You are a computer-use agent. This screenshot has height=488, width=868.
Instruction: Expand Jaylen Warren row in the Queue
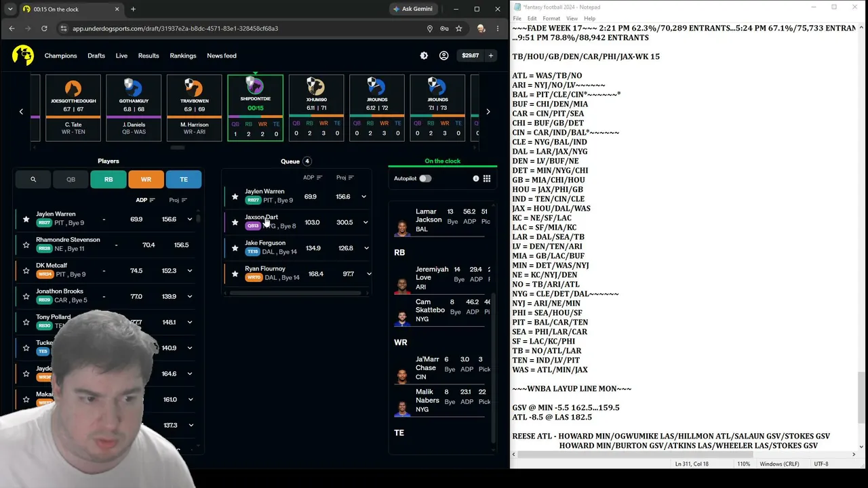pyautogui.click(x=363, y=197)
